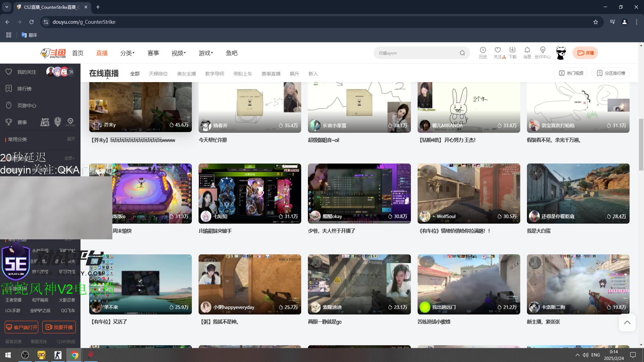Click the 分区排行榜 button
The image size is (644, 362).
(x=610, y=73)
